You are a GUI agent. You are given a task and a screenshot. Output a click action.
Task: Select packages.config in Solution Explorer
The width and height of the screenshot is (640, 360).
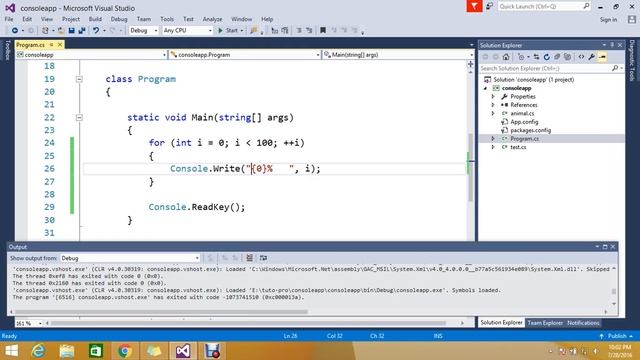point(531,131)
